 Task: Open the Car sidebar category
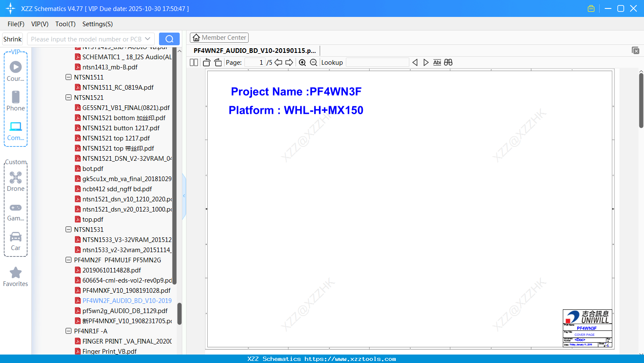(x=16, y=241)
